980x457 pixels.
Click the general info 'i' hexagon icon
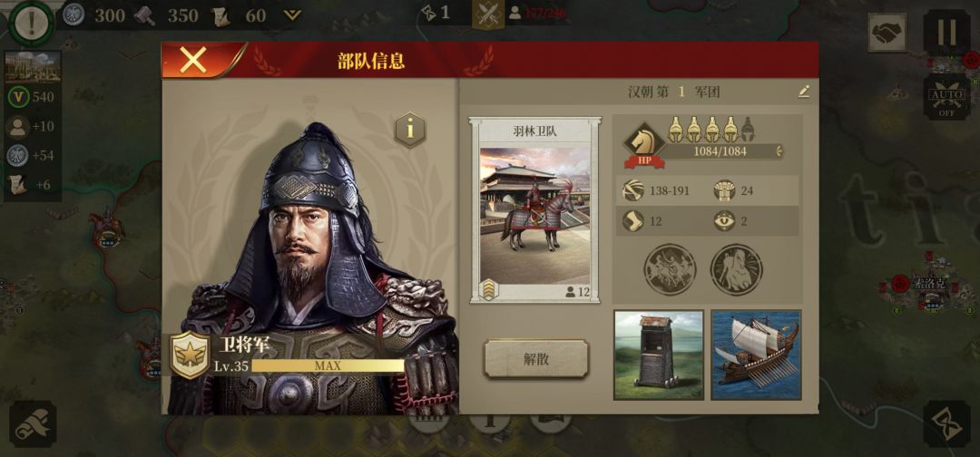(410, 130)
